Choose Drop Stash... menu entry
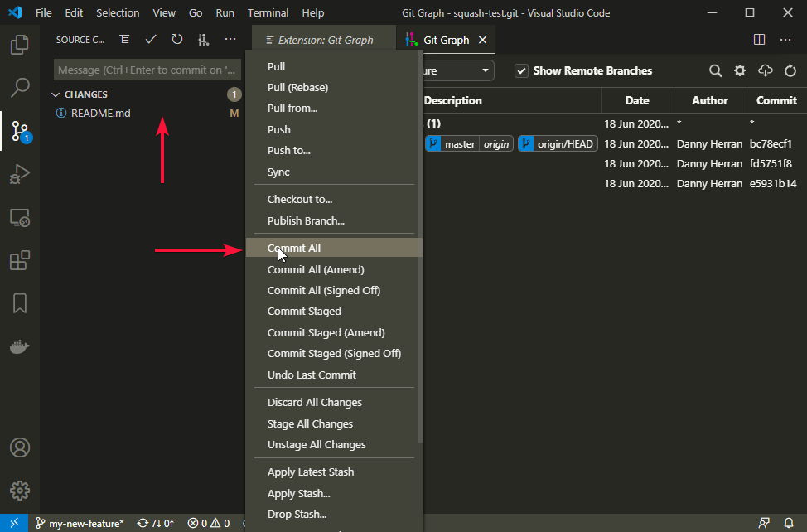This screenshot has width=807, height=532. (334, 514)
